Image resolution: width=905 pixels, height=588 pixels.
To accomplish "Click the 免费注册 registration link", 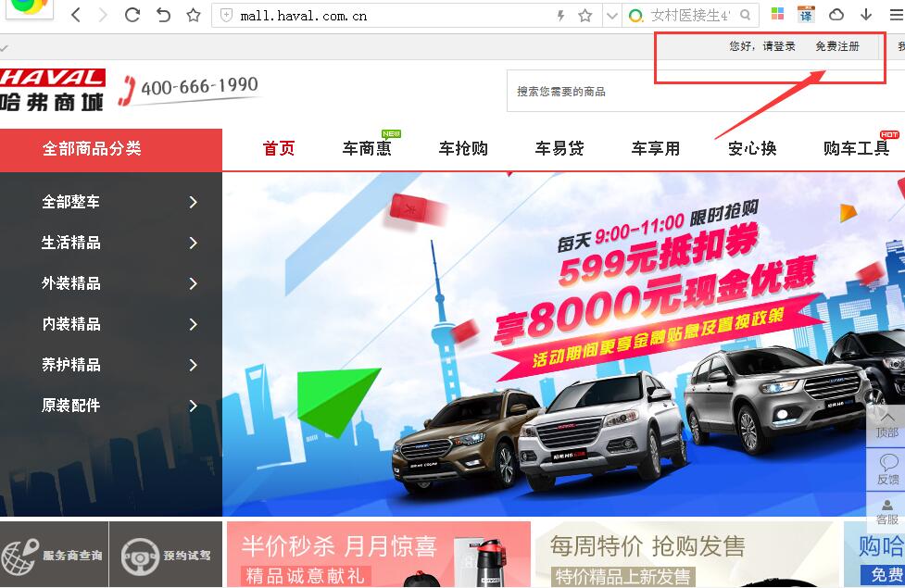I will point(836,46).
